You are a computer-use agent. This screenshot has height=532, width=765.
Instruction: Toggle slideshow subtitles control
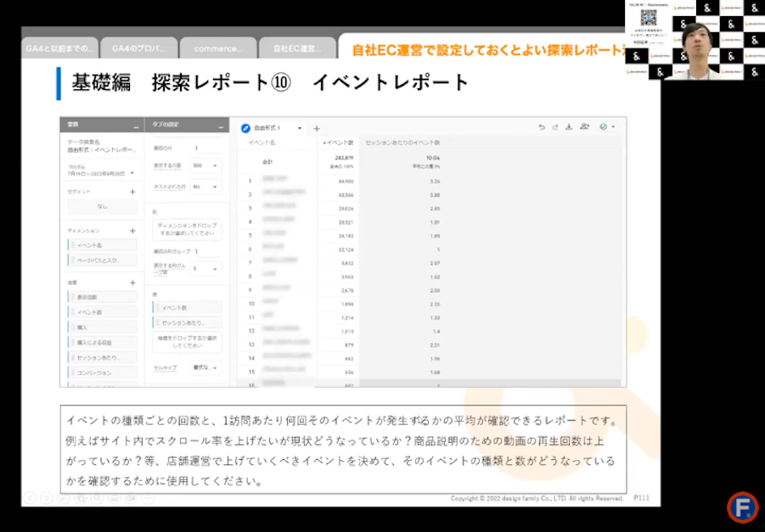coord(114,498)
